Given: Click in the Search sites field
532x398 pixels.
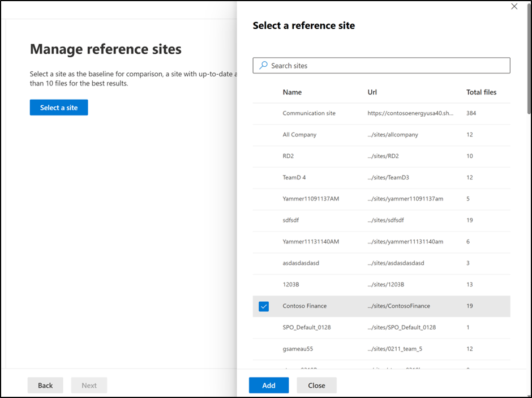Looking at the screenshot, I should pyautogui.click(x=385, y=66).
